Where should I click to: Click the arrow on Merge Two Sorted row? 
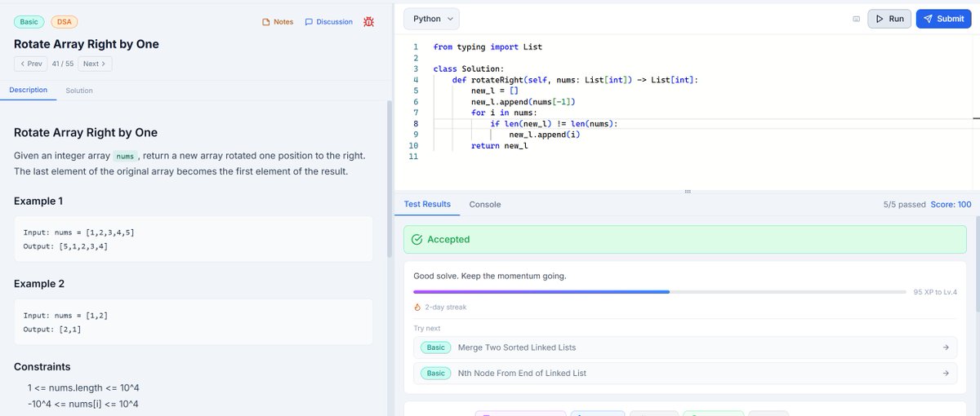click(946, 347)
